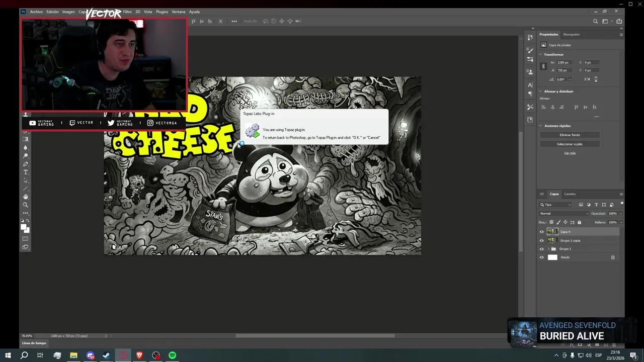Open the Plugins menu
This screenshot has height=362, width=644.
click(x=162, y=12)
